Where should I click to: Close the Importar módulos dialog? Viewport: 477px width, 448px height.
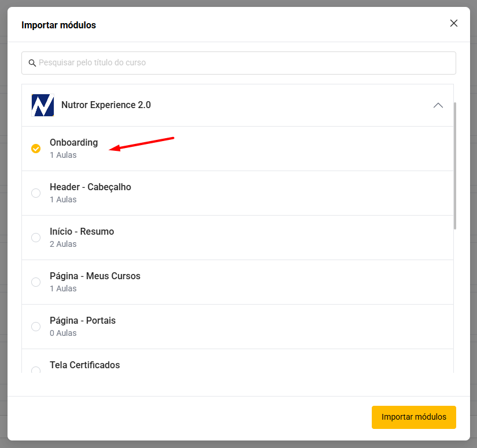click(453, 23)
